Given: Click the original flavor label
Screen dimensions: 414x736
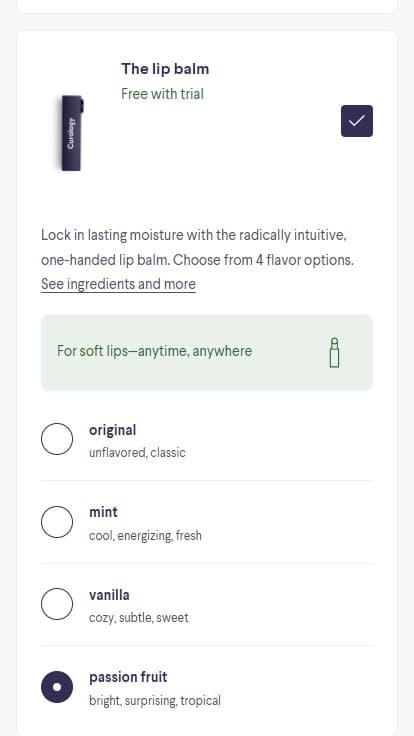Looking at the screenshot, I should [x=113, y=430].
